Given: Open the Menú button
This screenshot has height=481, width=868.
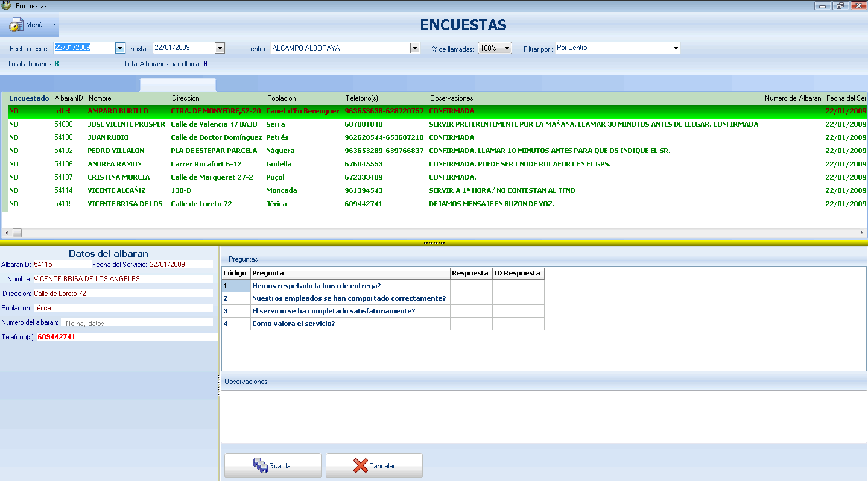Looking at the screenshot, I should [x=33, y=25].
